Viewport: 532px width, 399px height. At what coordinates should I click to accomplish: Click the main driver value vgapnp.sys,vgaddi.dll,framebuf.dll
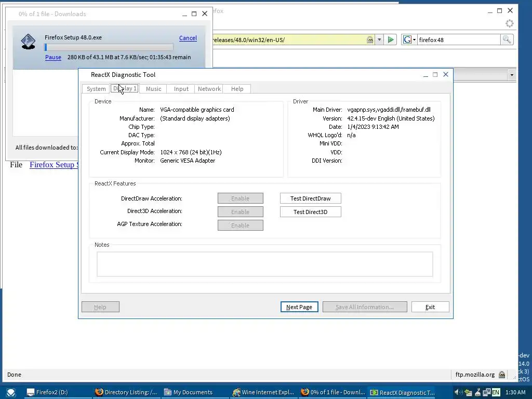coord(389,110)
